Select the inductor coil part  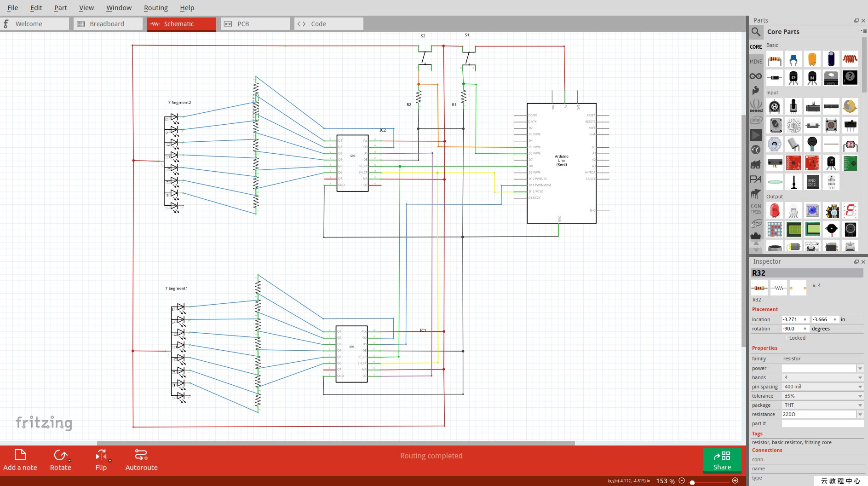(x=850, y=60)
